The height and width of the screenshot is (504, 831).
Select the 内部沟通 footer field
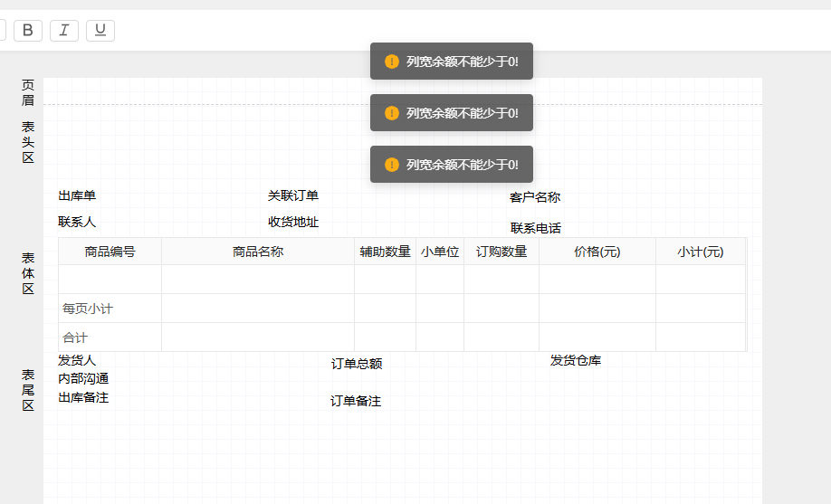pyautogui.click(x=83, y=378)
